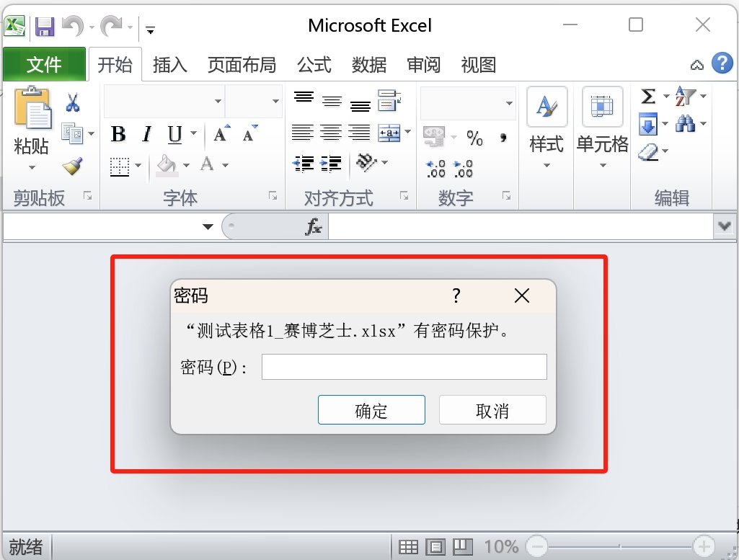Click the 取消 button in password dialog
739x560 pixels.
[x=492, y=410]
